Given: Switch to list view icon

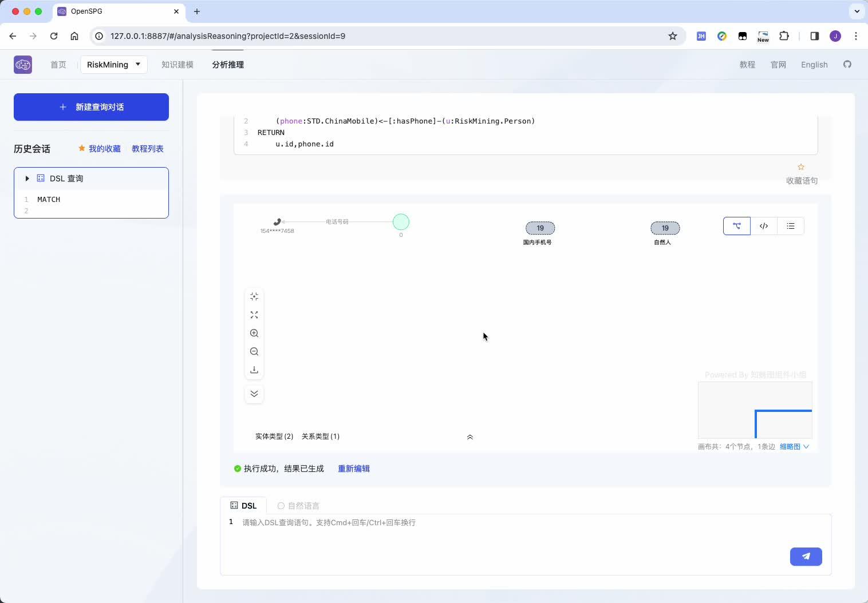Looking at the screenshot, I should coord(791,226).
